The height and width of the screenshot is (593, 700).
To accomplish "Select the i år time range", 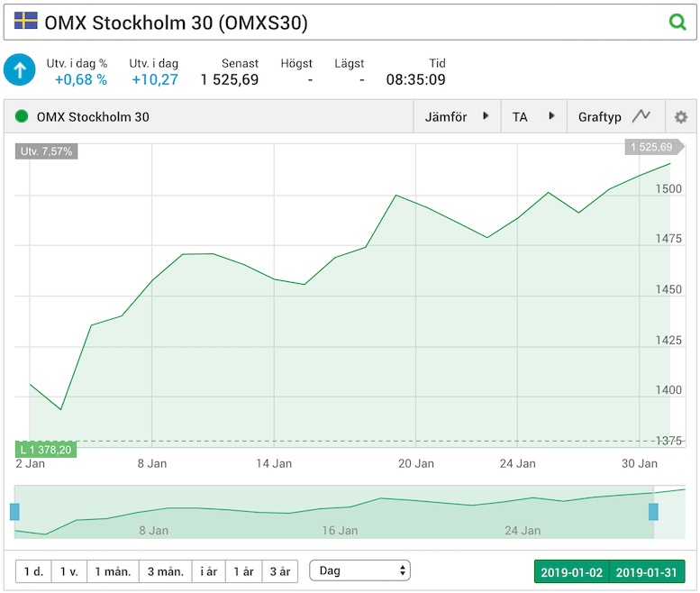I will pos(208,571).
